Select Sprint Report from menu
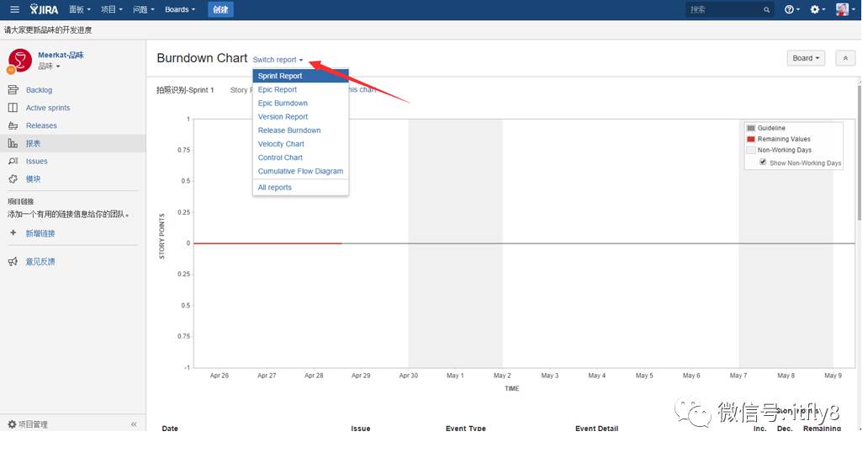The image size is (868, 453). tap(300, 76)
